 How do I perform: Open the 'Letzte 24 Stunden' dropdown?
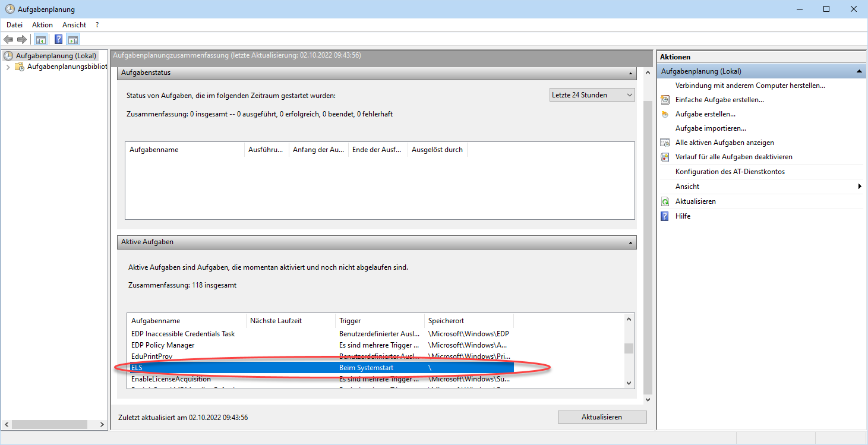(x=592, y=95)
